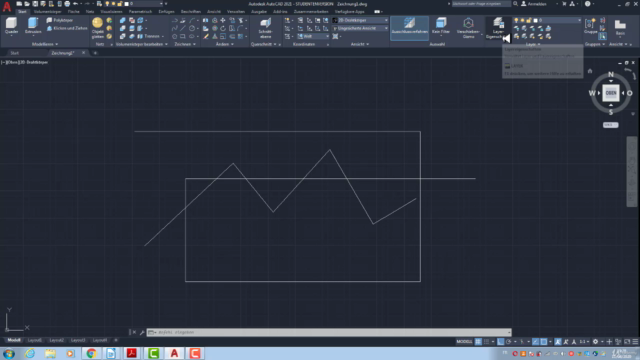Viewport: 640px width, 360px height.
Task: Open the Verschieben-Gizmo tool
Action: pyautogui.click(x=468, y=28)
